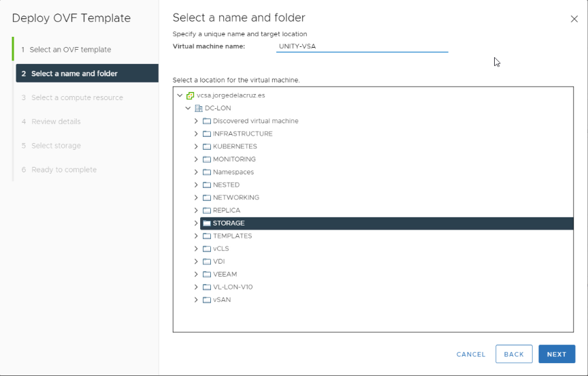Select the 'Namespaces' folder label

(233, 172)
